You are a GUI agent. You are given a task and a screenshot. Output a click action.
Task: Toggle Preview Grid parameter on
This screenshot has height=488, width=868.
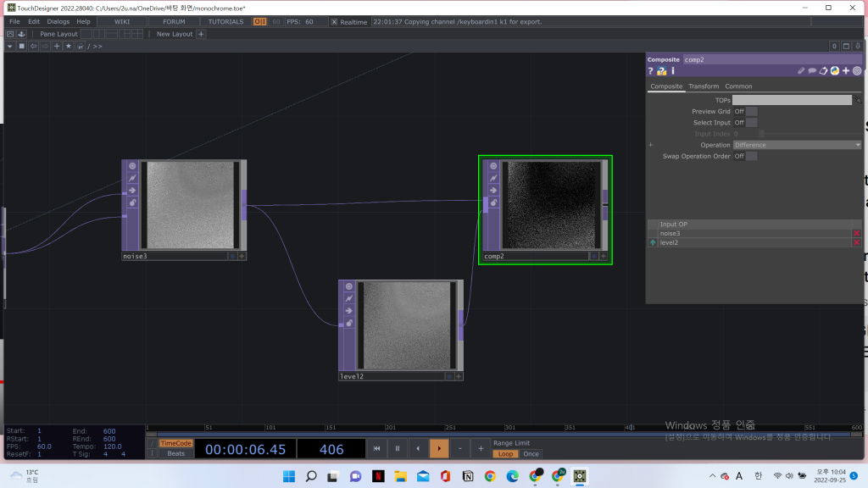(x=751, y=111)
